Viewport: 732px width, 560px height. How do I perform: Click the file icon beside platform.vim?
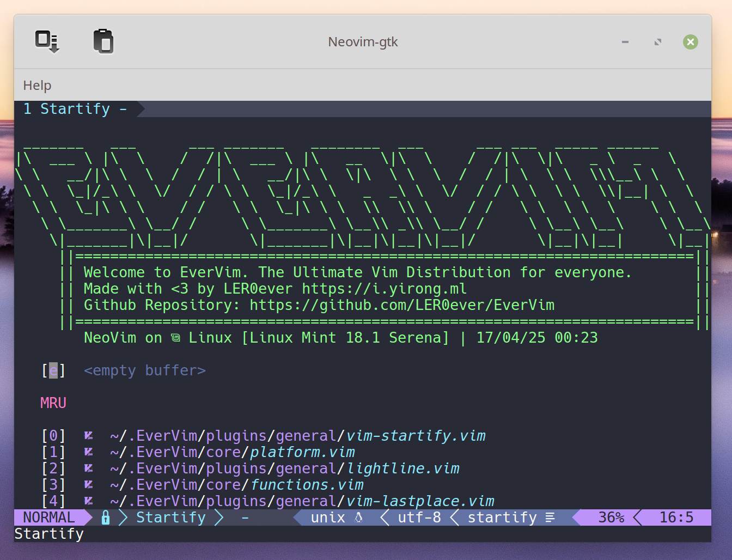click(x=88, y=452)
